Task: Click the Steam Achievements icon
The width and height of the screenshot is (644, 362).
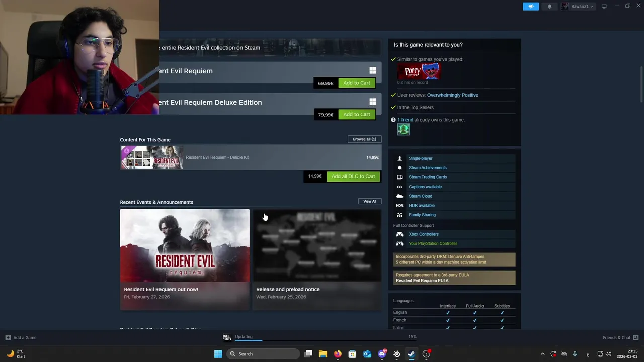Action: (399, 168)
